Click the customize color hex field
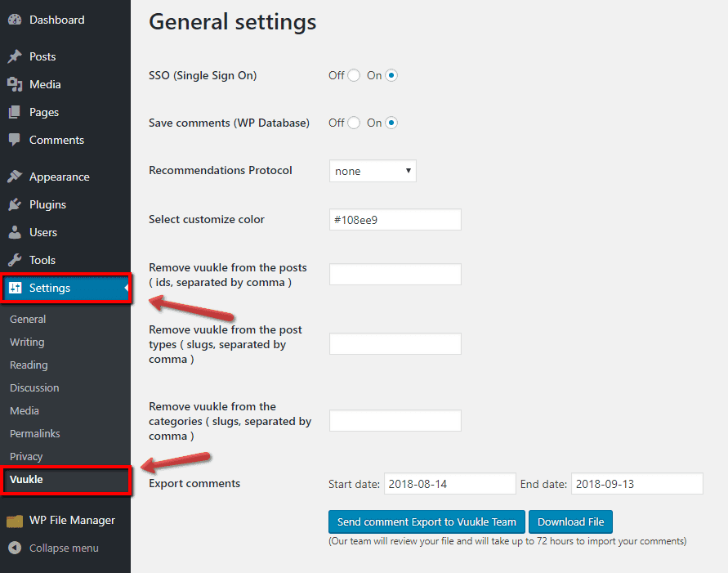Viewport: 728px width, 573px height. point(395,220)
